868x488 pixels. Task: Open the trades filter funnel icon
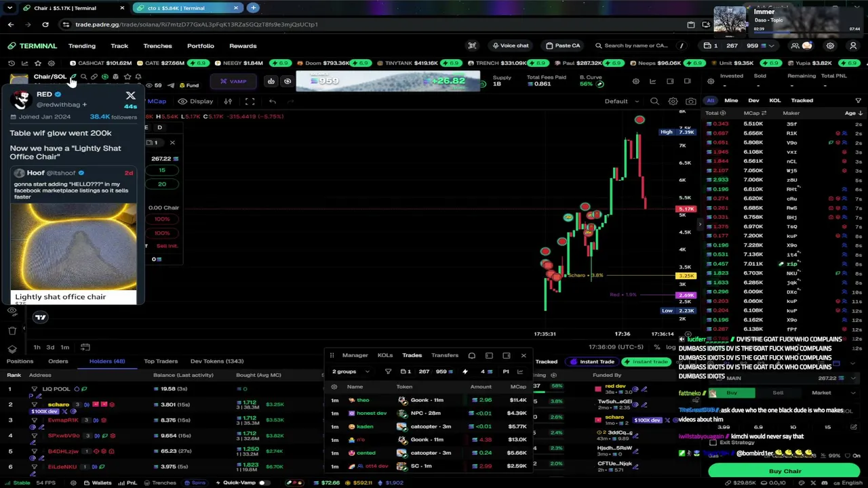pyautogui.click(x=859, y=100)
